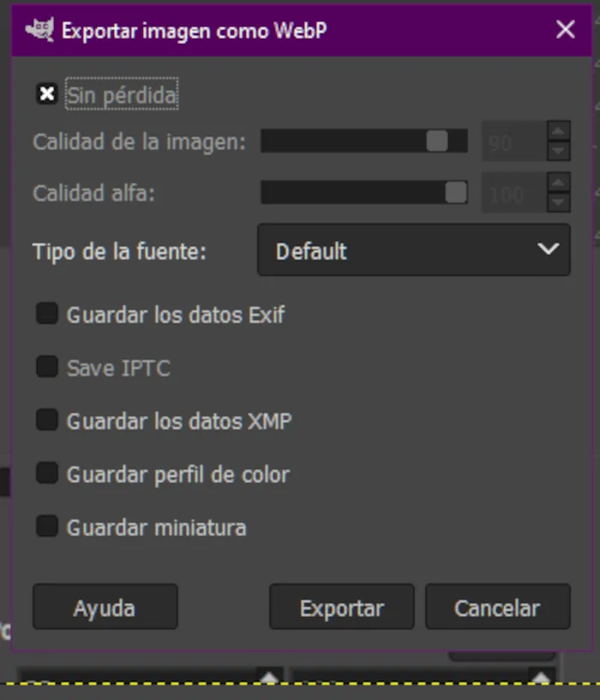Image resolution: width=600 pixels, height=700 pixels.
Task: Open the Tipo de la fuente dropdown
Action: click(x=413, y=250)
